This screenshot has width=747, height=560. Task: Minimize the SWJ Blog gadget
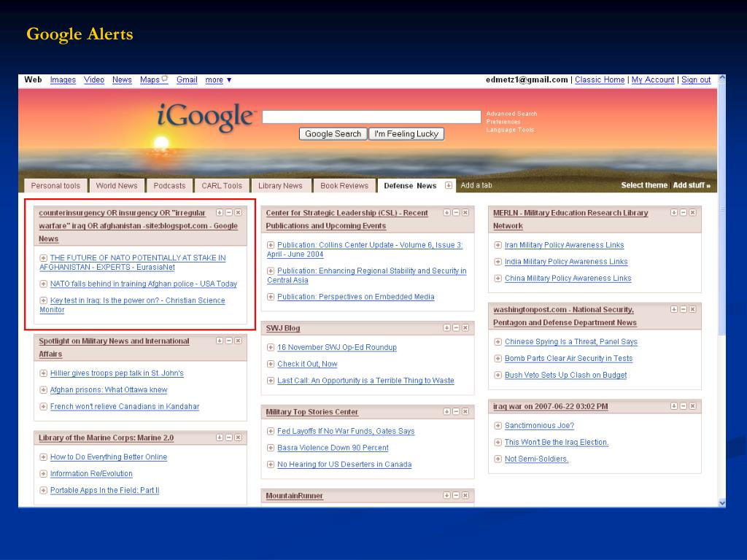coord(456,327)
